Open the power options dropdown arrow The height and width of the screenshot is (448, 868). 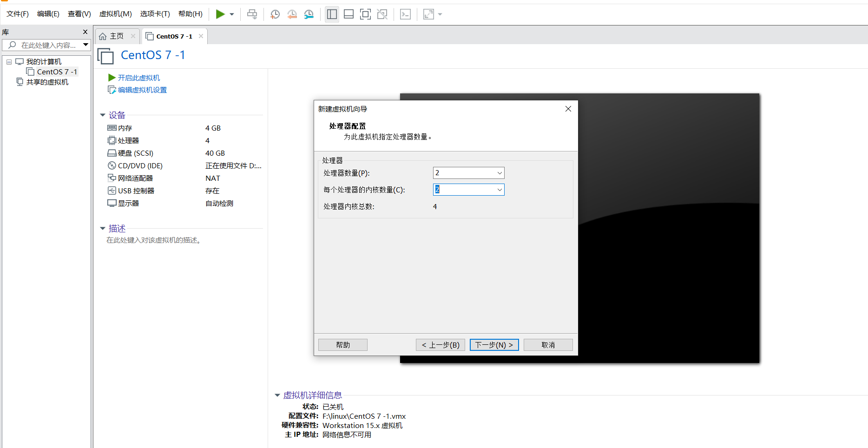232,14
